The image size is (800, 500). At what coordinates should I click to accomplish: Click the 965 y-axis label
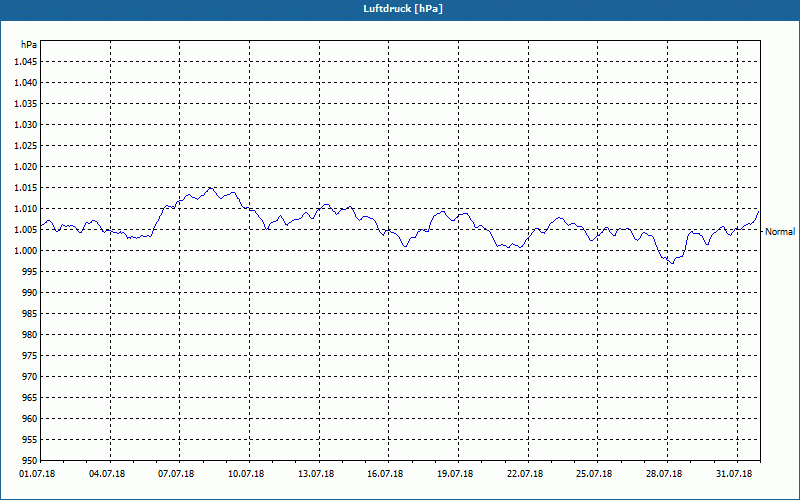[x=31, y=397]
